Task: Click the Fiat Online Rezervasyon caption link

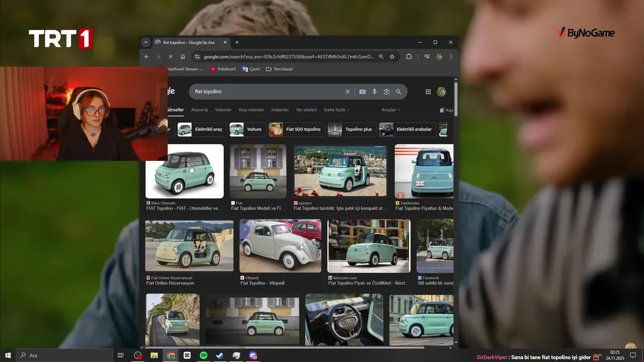Action: tap(170, 283)
